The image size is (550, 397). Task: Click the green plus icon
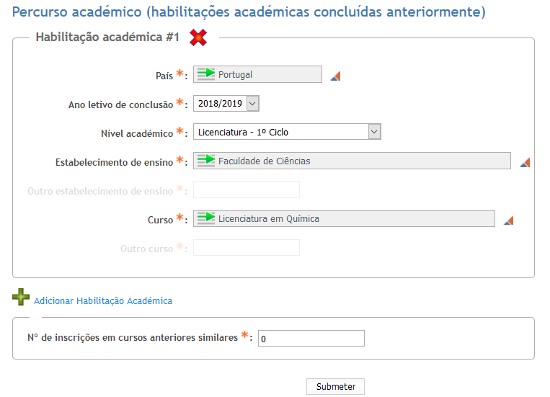coord(21,297)
